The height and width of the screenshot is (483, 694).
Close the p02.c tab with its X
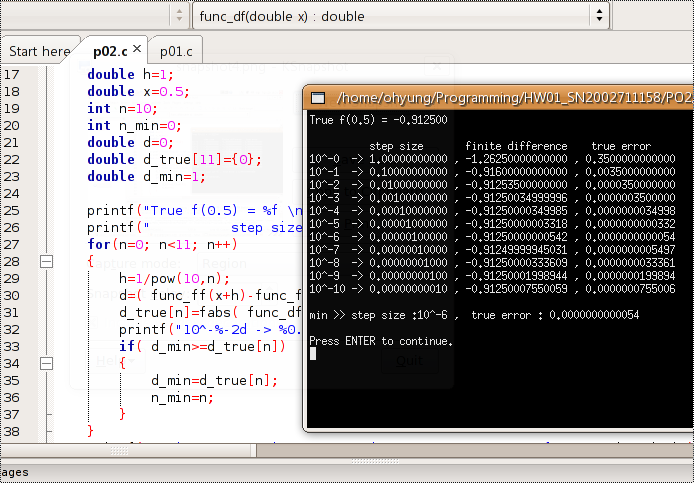pos(137,49)
